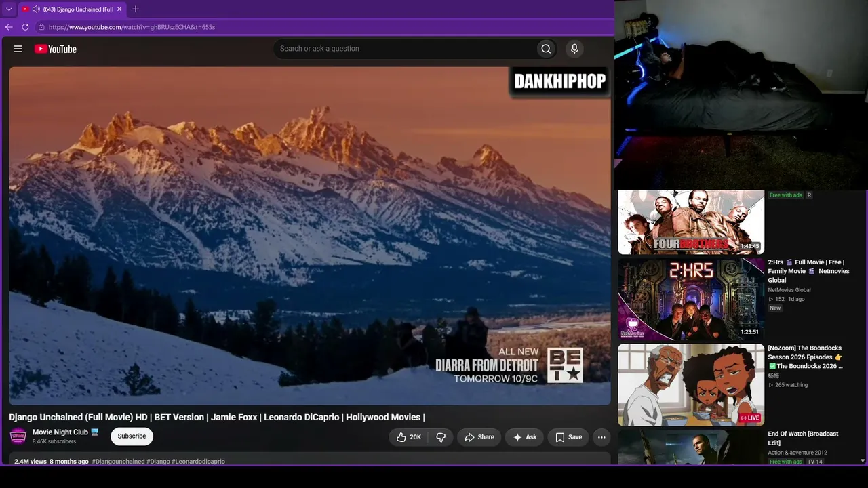The image size is (868, 488).
Task: Click the Django Unchained video title text
Action: pos(217,418)
